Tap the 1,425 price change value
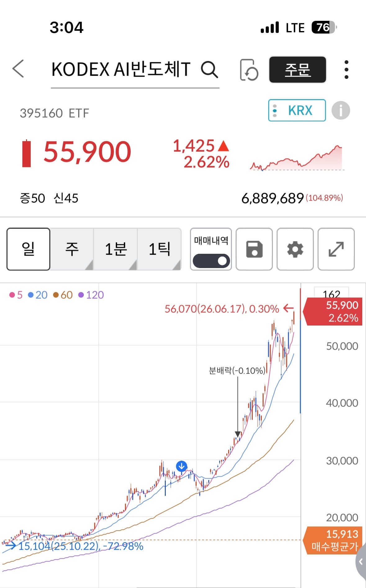366x588 pixels. [194, 146]
